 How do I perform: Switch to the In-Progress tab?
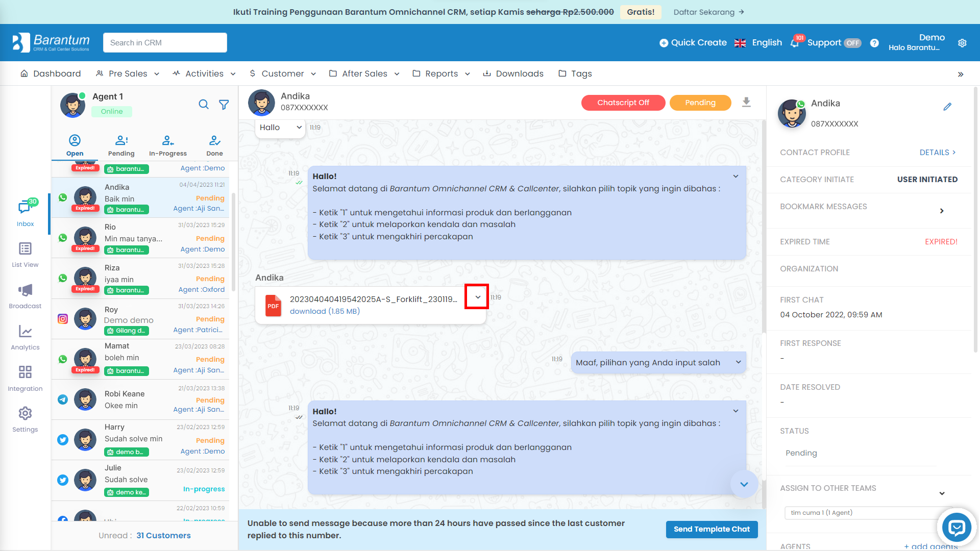(168, 145)
